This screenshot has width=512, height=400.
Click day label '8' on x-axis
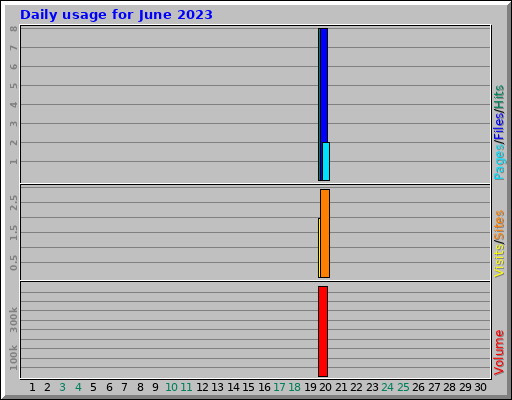pyautogui.click(x=140, y=387)
